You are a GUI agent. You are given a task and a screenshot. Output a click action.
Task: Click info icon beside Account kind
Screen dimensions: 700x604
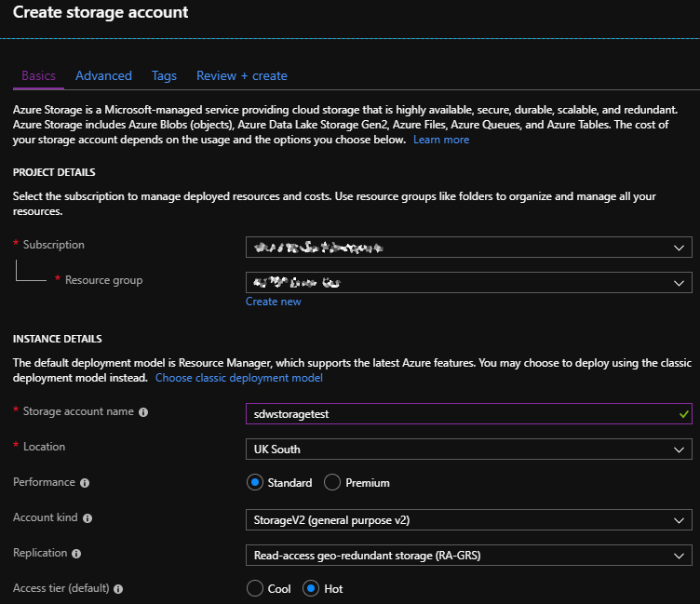tap(87, 518)
